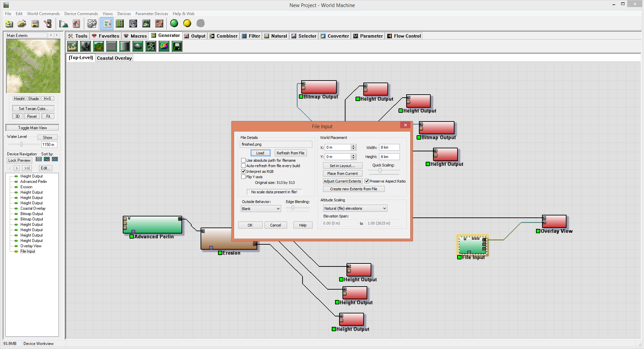
Task: Click Create new Extents from File
Action: tap(354, 189)
